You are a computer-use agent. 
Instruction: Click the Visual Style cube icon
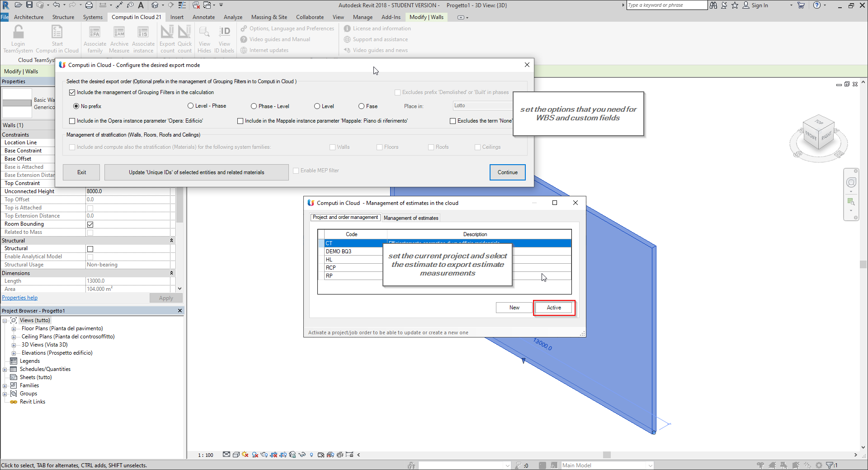[x=236, y=455]
